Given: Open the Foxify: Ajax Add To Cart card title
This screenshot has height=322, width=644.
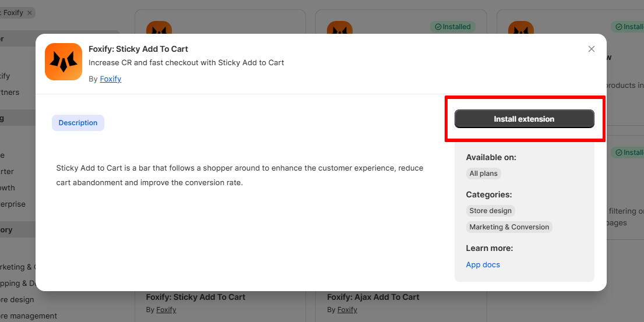Looking at the screenshot, I should 373,297.
